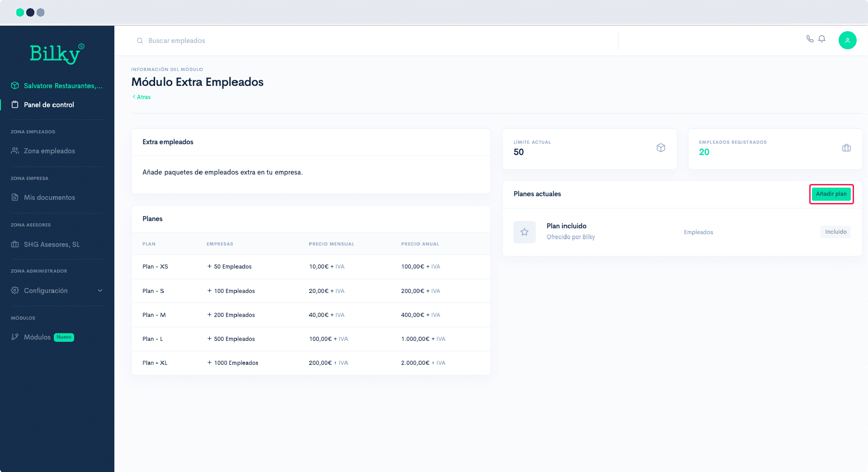Select the Plan - XL row

click(311, 363)
